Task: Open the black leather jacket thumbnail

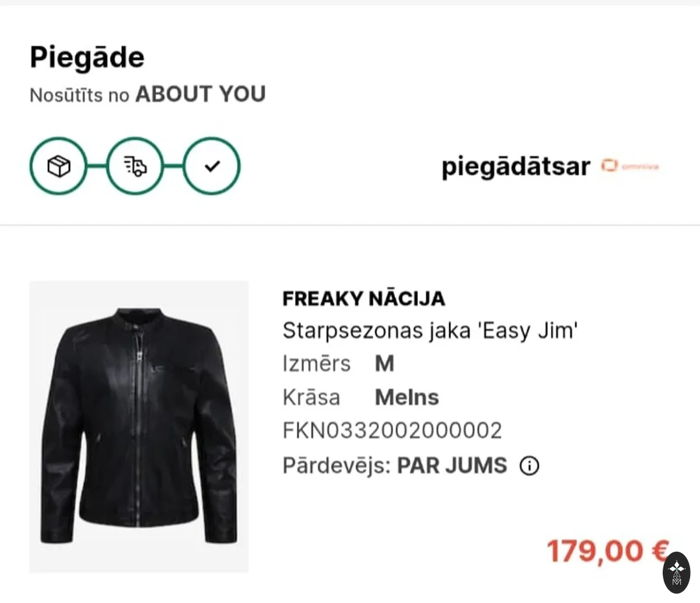Action: pyautogui.click(x=139, y=427)
